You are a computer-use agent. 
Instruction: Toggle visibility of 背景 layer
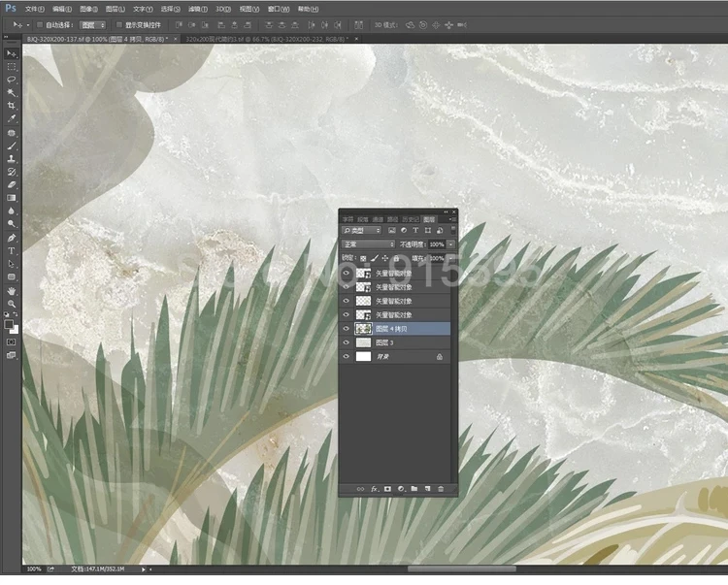347,357
